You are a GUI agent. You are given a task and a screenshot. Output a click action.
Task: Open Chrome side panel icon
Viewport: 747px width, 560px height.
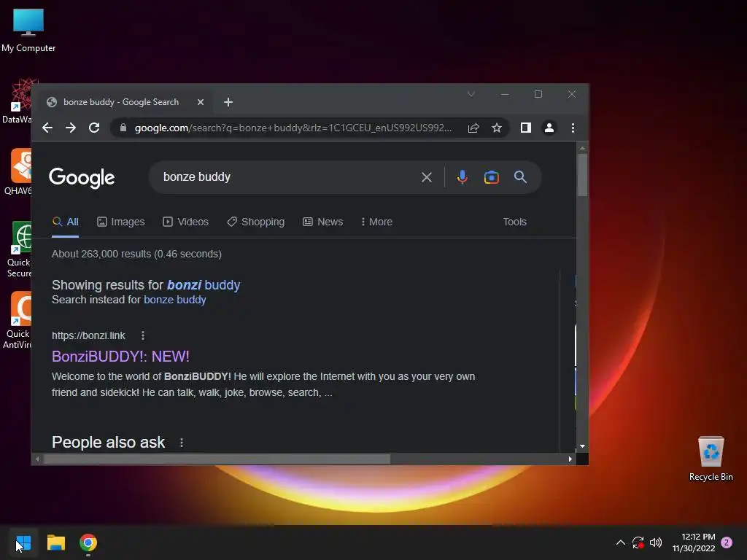(x=526, y=128)
